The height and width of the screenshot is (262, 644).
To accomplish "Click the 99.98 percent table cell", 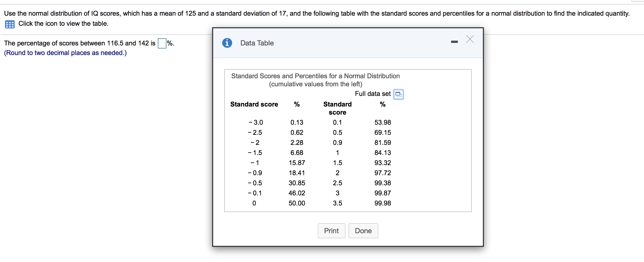I will point(382,203).
